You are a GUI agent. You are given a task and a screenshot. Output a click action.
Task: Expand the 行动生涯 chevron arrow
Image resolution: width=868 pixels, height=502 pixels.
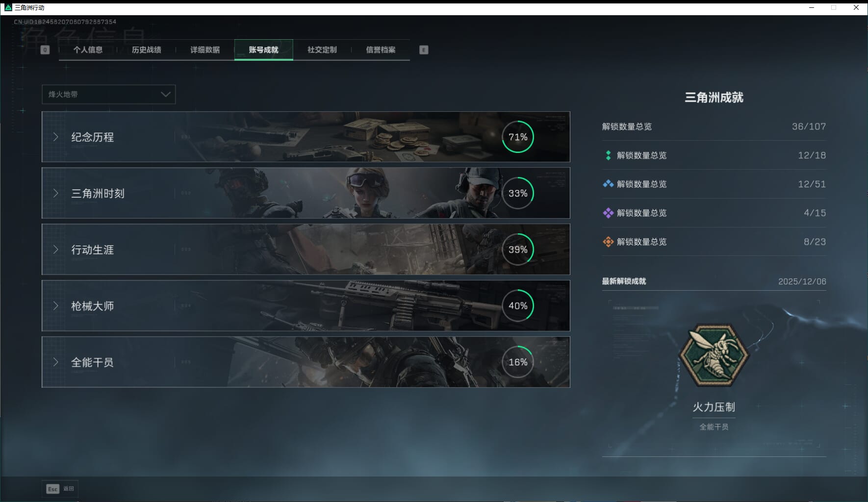56,250
